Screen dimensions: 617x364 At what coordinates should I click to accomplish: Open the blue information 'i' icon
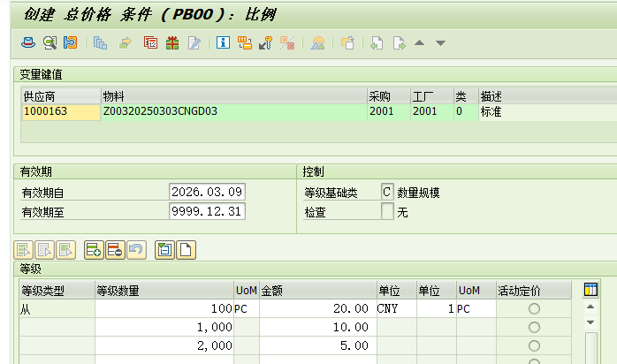(x=223, y=42)
